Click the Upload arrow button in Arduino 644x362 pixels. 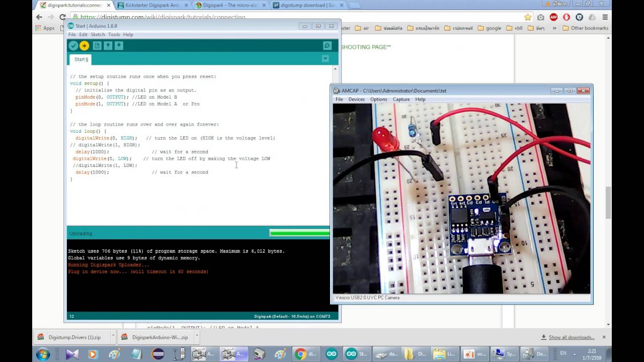tap(85, 46)
